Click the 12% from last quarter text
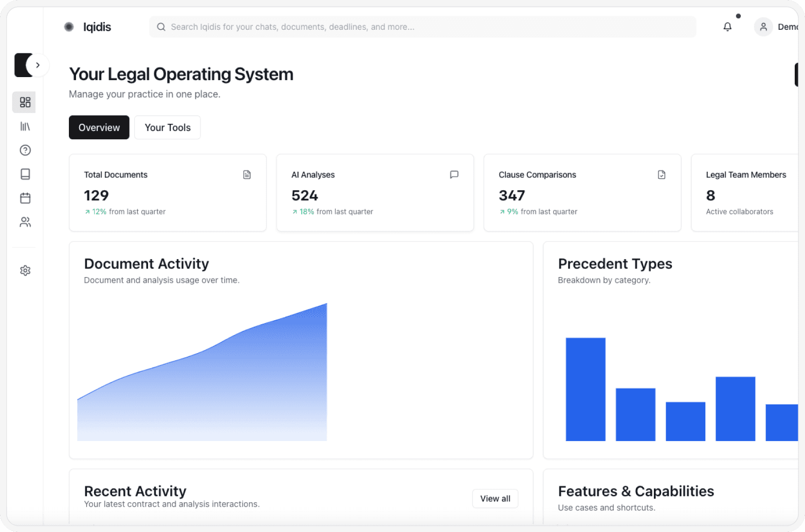Image resolution: width=805 pixels, height=532 pixels. click(125, 212)
